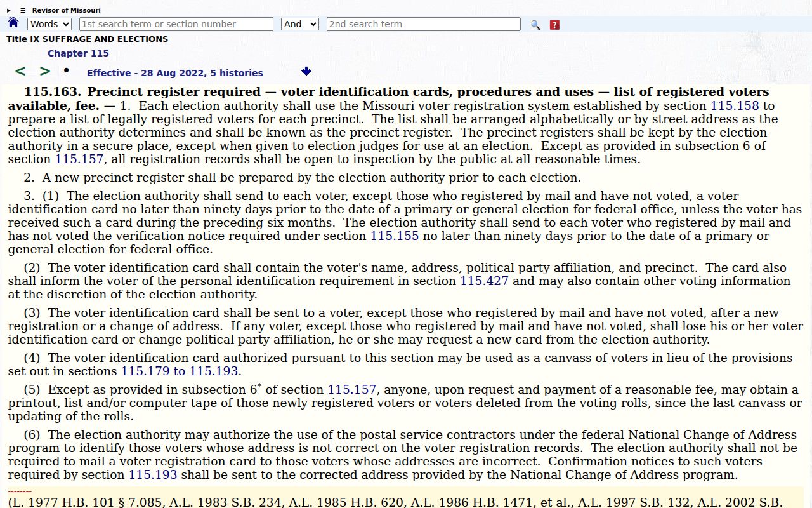Click the Revisor of Missouri title text
This screenshot has width=812, height=508.
tap(67, 10)
